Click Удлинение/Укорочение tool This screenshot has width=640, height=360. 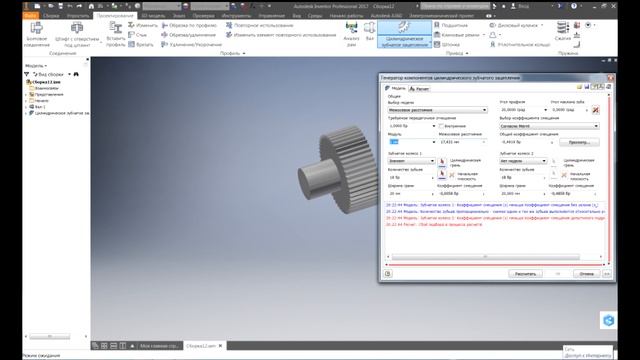click(191, 44)
